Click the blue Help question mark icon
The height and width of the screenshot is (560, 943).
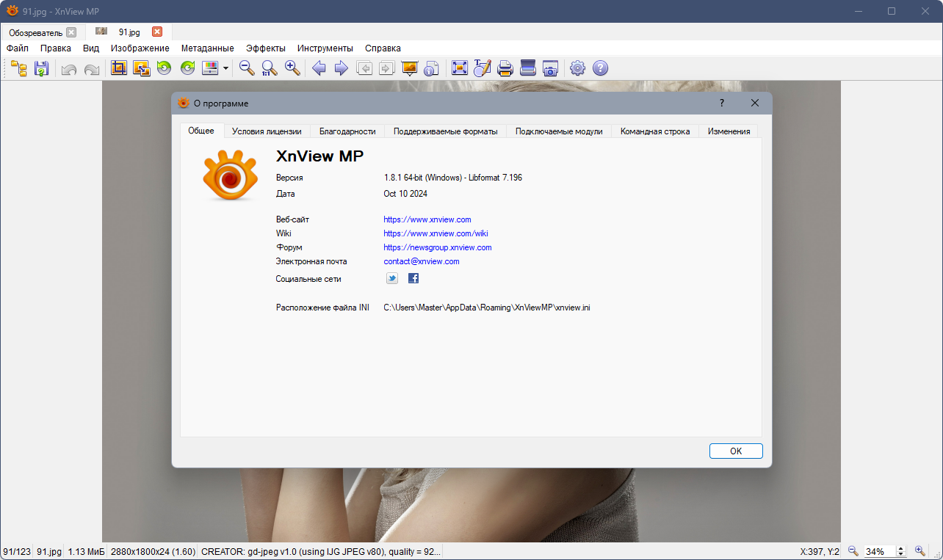(x=601, y=68)
